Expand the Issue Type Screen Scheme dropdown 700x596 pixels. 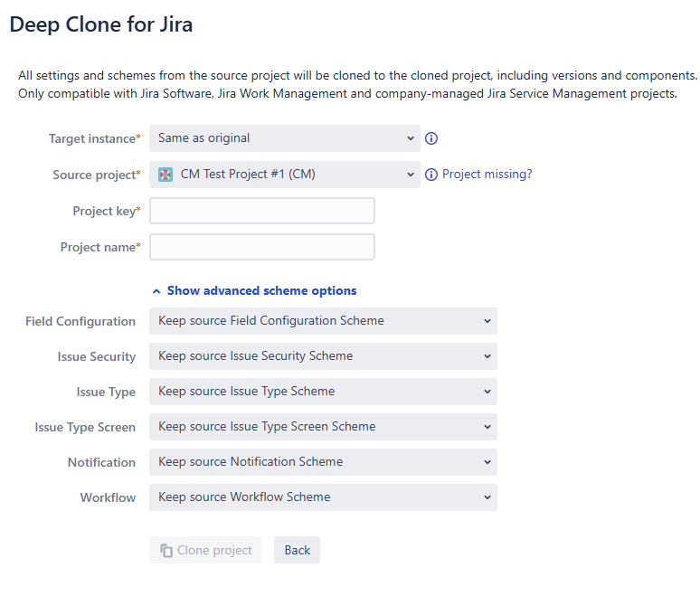(x=323, y=427)
